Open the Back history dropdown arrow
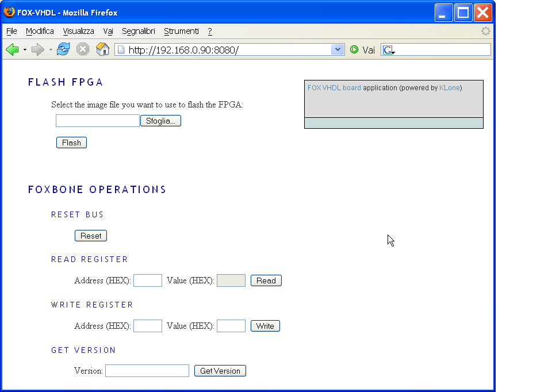This screenshot has height=392, width=552. tap(25, 49)
